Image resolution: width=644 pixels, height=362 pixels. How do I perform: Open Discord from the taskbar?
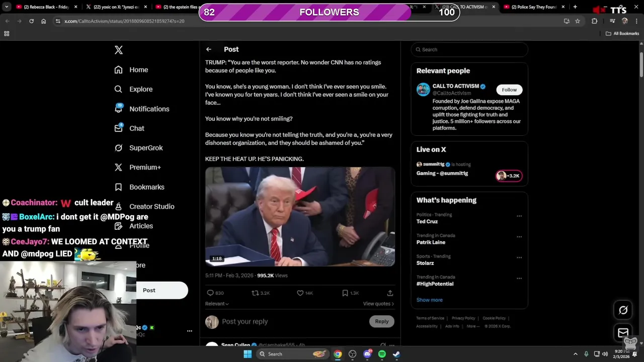[367, 354]
